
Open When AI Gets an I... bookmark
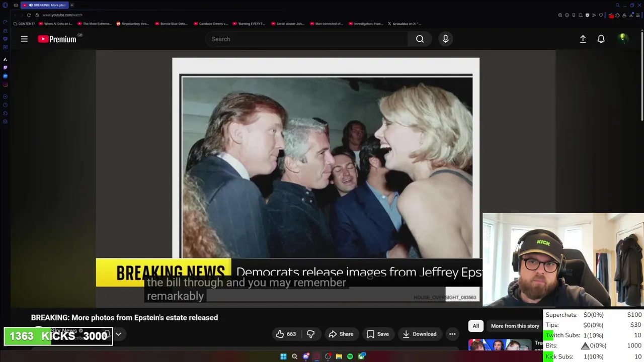tap(55, 24)
